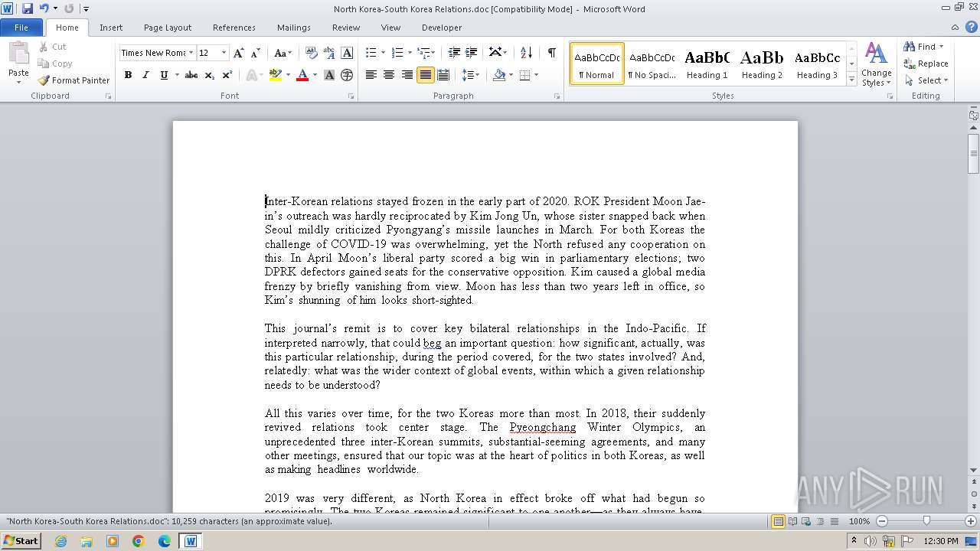The image size is (980, 551).
Task: Expand the borders dropdown arrow
Action: click(536, 75)
